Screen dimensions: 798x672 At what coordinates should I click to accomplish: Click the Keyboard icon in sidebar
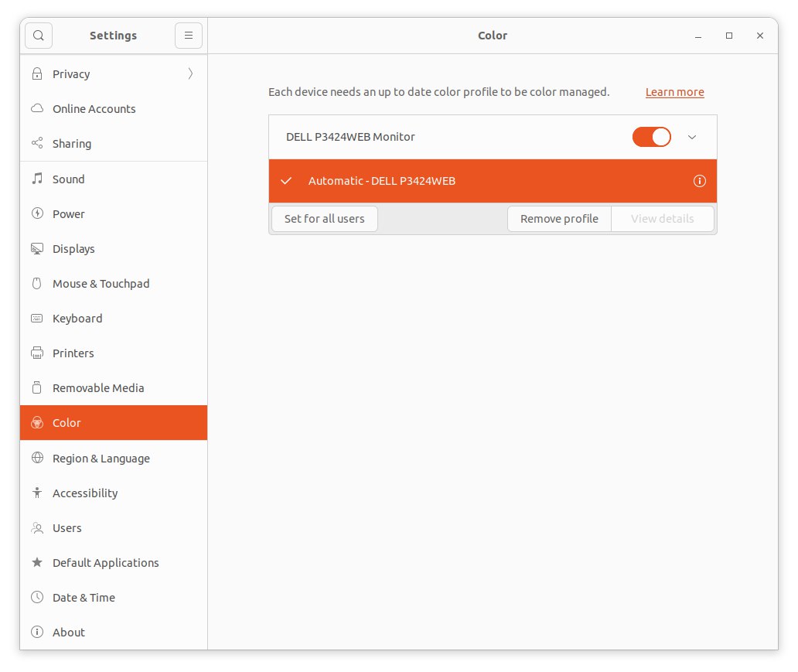pos(37,318)
